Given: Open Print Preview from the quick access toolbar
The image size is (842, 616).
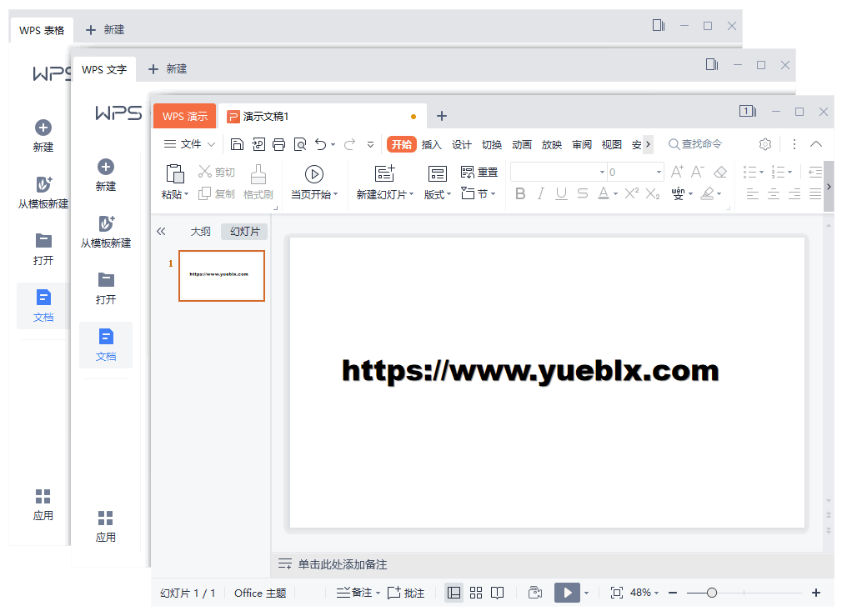Looking at the screenshot, I should coord(299,144).
